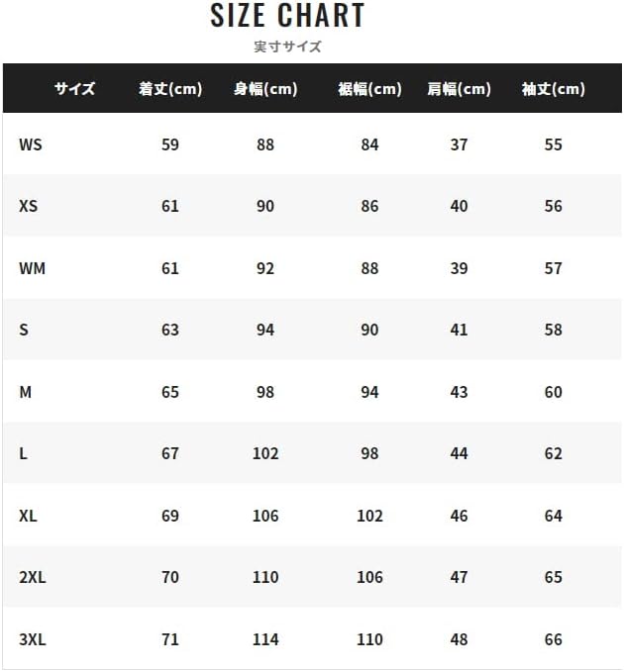Click the 肩幅 value 39 in WM row

coord(459,268)
